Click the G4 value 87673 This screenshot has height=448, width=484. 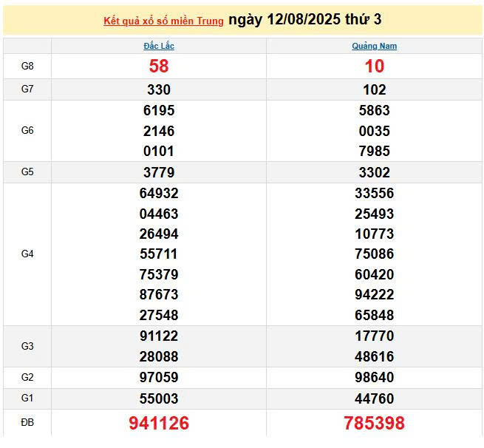click(x=159, y=295)
